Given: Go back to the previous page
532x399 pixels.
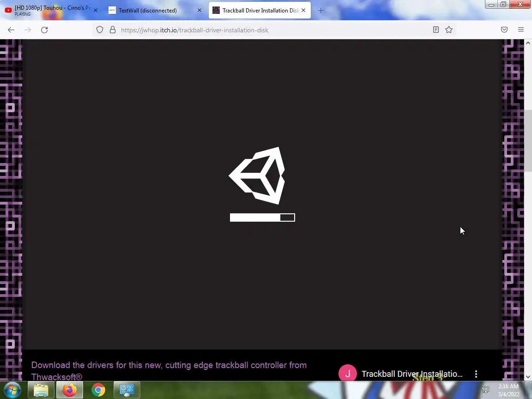Looking at the screenshot, I should coord(11,30).
